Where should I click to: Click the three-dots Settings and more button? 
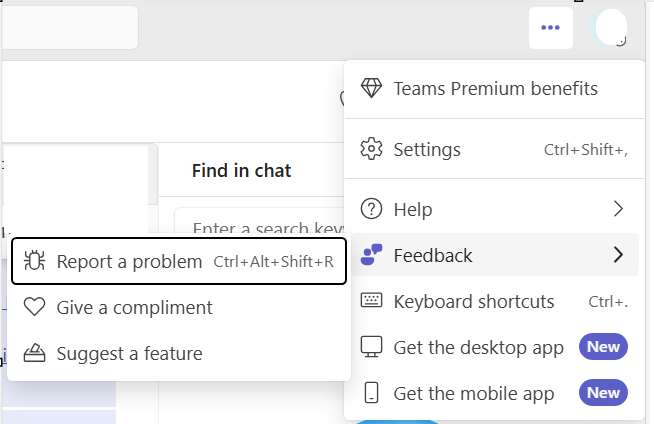coord(550,28)
